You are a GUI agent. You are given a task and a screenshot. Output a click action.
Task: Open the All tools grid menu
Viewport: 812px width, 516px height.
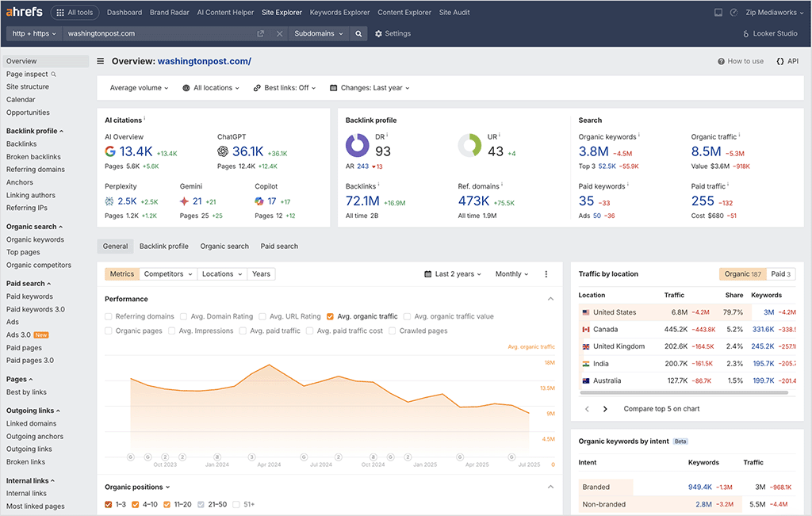(x=75, y=13)
